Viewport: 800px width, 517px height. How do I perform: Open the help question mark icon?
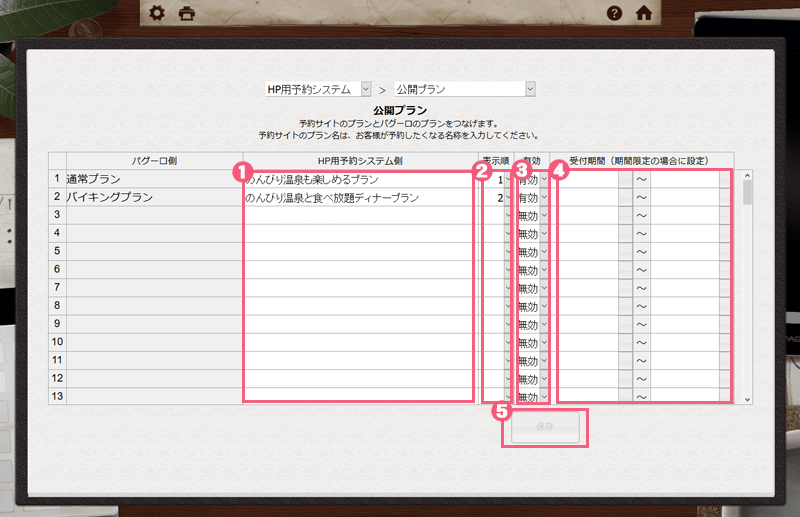[614, 13]
